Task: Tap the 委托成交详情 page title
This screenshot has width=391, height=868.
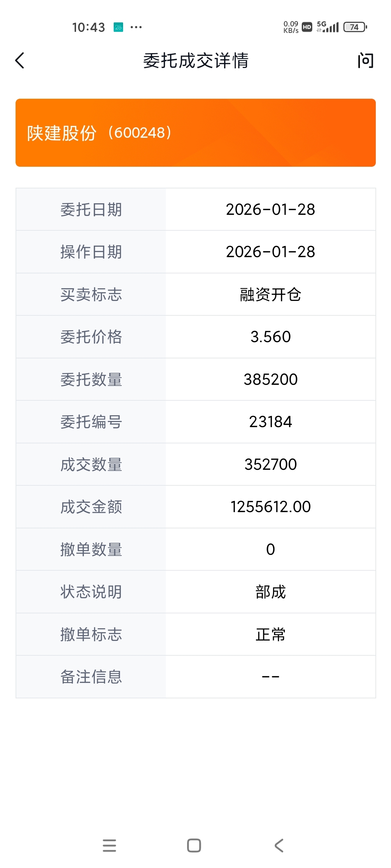Action: 195,60
